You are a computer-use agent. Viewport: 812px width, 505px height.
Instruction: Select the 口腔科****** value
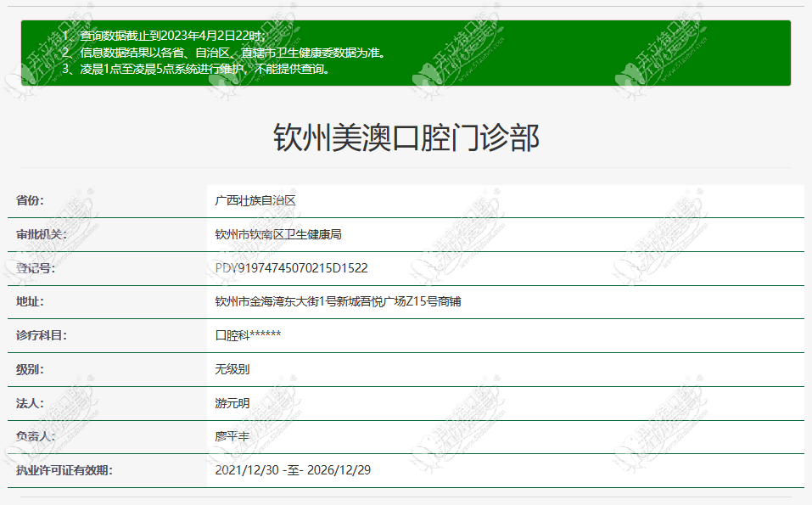tap(248, 335)
